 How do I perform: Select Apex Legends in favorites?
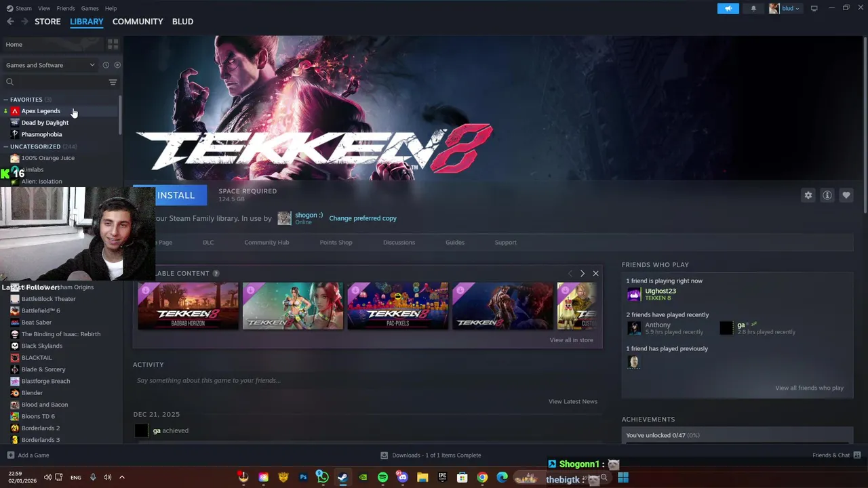point(41,111)
